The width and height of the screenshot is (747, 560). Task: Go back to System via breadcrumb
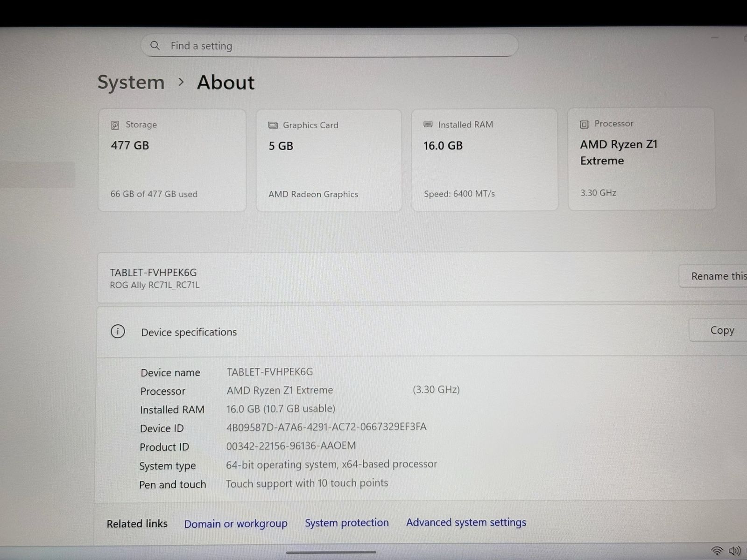coord(131,83)
